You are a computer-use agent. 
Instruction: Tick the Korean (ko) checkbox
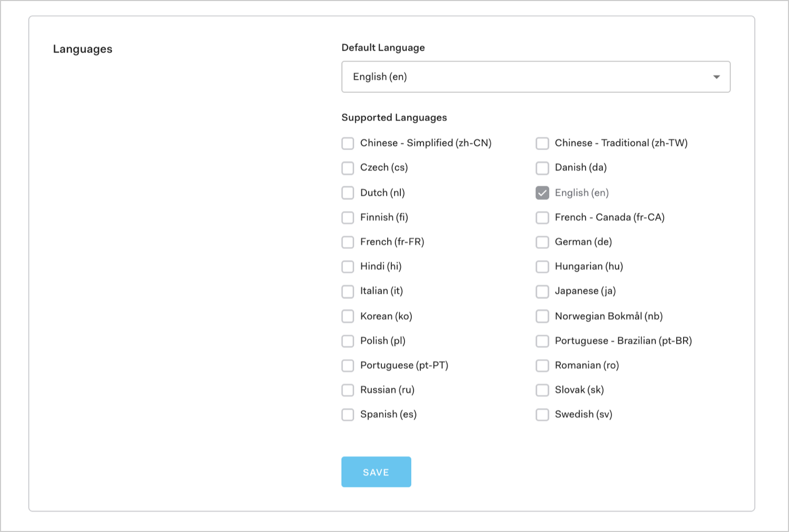click(x=348, y=316)
